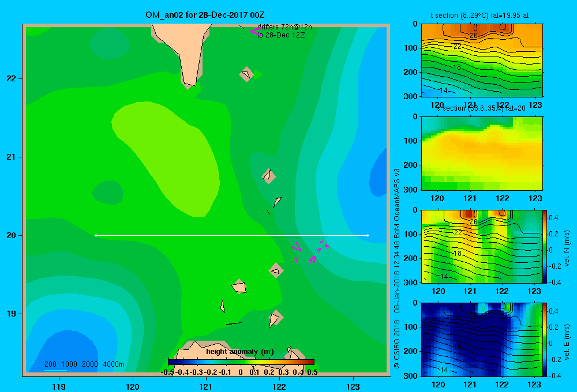Click the magenta drifter arrow in the legend
This screenshot has width=577, height=392.
pyautogui.click(x=254, y=31)
